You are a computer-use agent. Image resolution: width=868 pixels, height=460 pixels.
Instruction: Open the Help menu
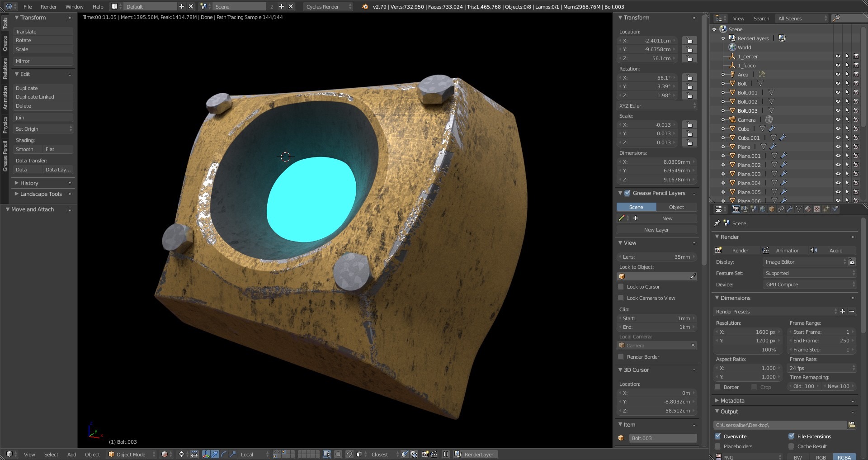tap(98, 6)
